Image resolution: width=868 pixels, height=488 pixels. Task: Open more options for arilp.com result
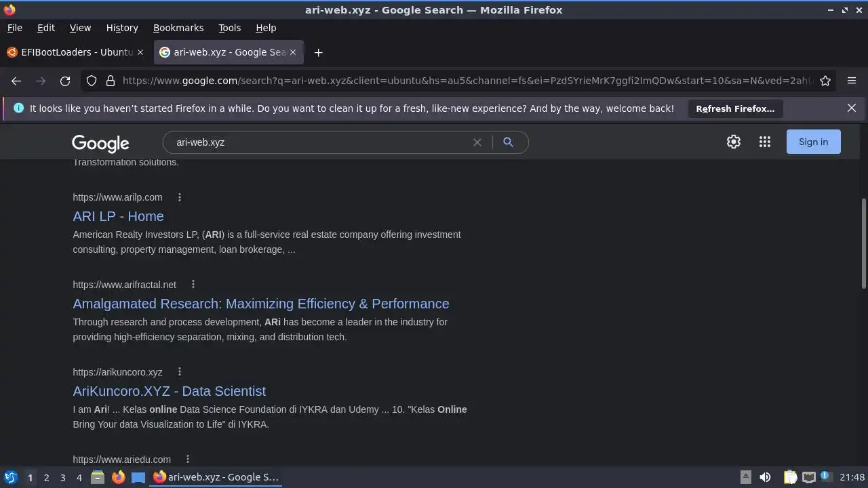point(180,197)
